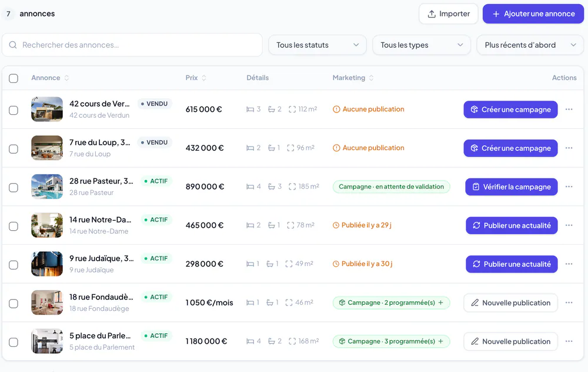
Task: Click the clock icon beside Publiée il y a 30 j
Action: (336, 264)
